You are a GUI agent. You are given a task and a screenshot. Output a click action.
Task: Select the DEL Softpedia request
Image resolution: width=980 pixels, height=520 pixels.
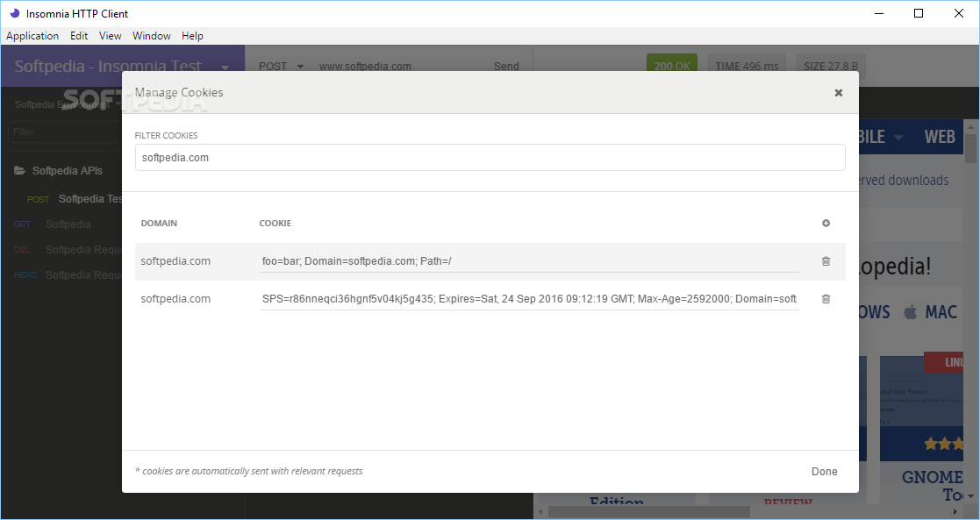click(68, 249)
